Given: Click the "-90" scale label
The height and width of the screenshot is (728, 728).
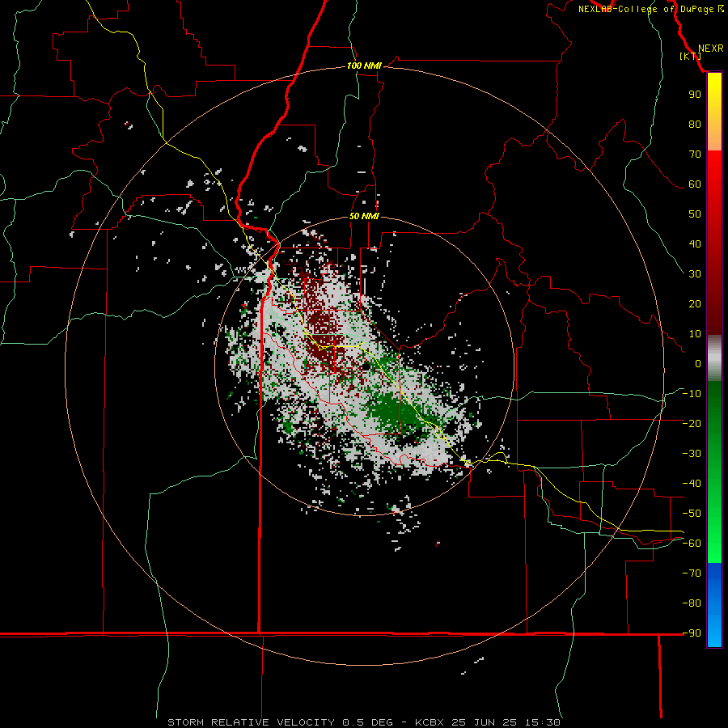Looking at the screenshot, I should 692,633.
